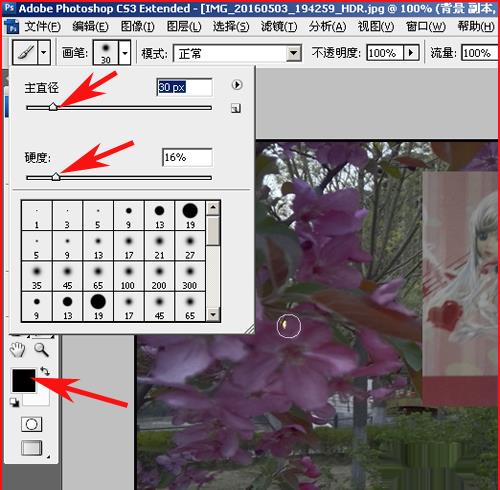Viewport: 500px width, 490px height.
Task: Click the brush list scrollbar thumb
Action: click(213, 231)
